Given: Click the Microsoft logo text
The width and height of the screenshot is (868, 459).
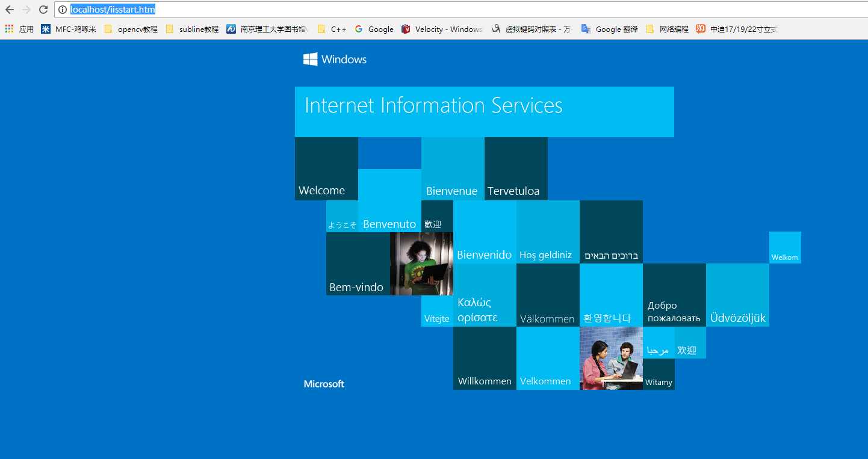Looking at the screenshot, I should 324,384.
